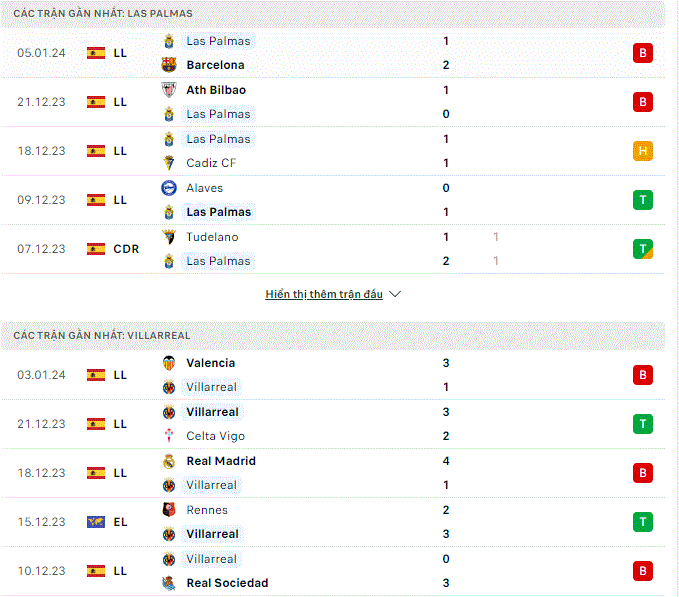The width and height of the screenshot is (679, 597).
Task: Select the Villarreal recent matches header
Action: tap(333, 336)
